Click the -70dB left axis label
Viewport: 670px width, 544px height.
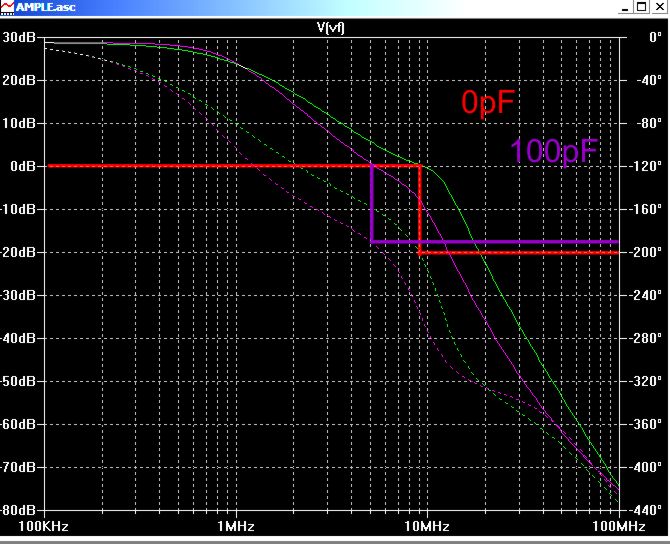pos(18,467)
